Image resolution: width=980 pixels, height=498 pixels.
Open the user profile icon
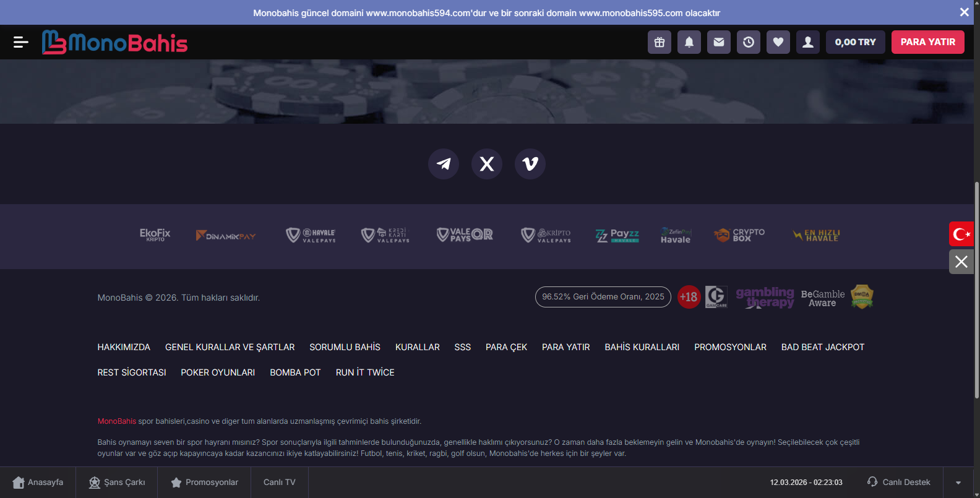point(808,42)
